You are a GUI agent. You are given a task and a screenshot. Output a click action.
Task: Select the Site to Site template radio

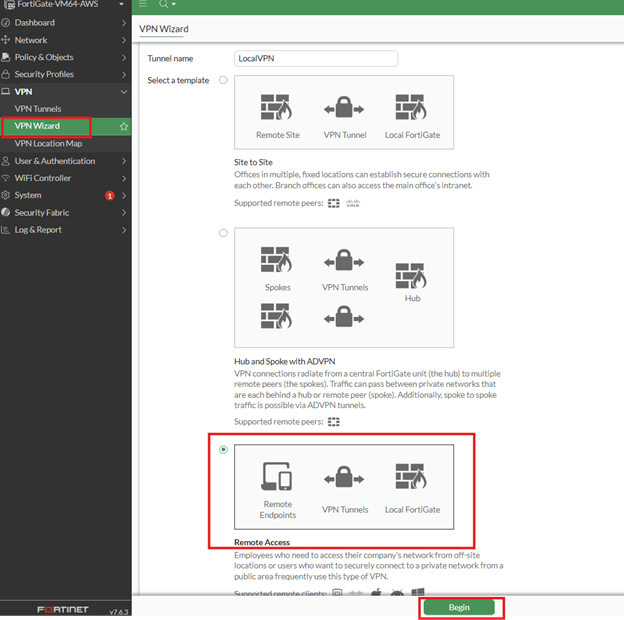coord(224,80)
